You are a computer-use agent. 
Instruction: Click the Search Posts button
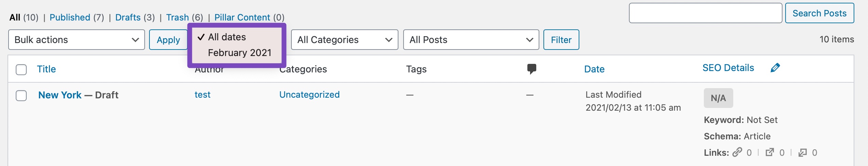tap(819, 13)
